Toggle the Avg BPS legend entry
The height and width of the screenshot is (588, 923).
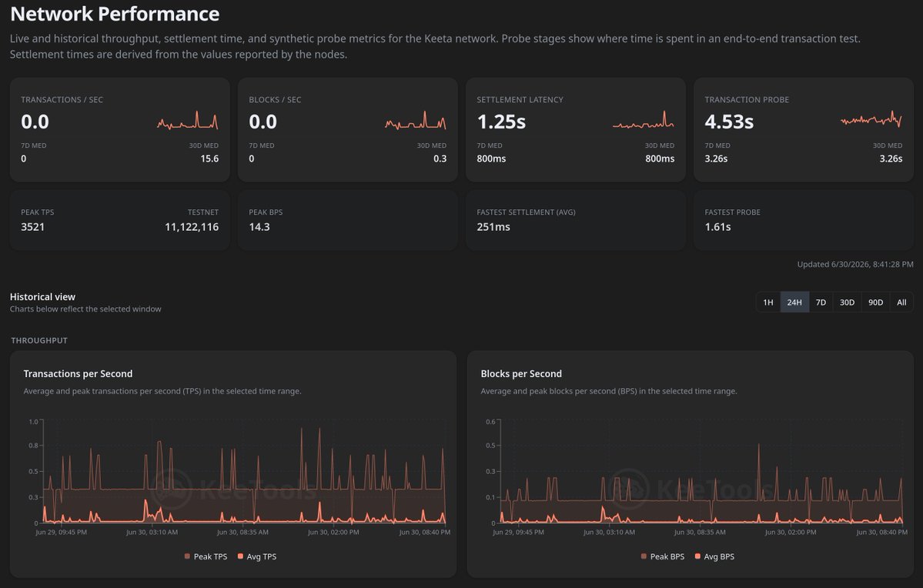714,556
